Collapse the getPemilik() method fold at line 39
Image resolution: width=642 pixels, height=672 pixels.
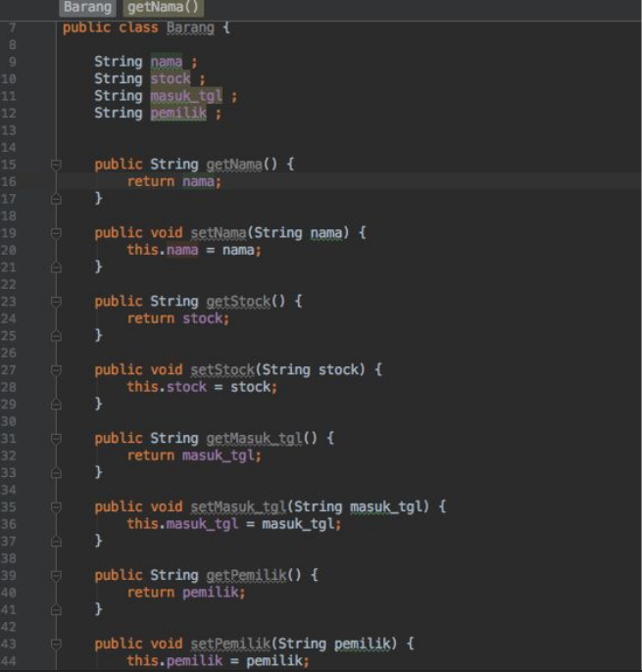click(x=56, y=576)
